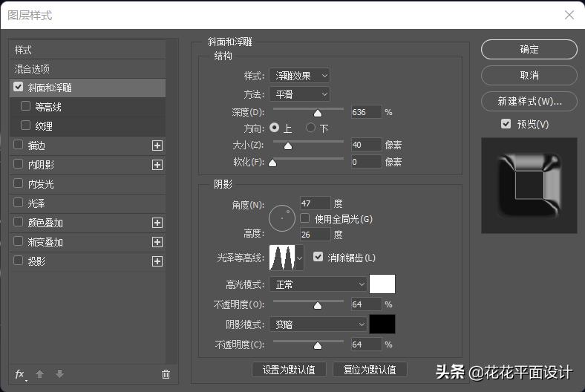The width and height of the screenshot is (585, 392).
Task: Close the 图层样式 dialog
Action: point(569,15)
